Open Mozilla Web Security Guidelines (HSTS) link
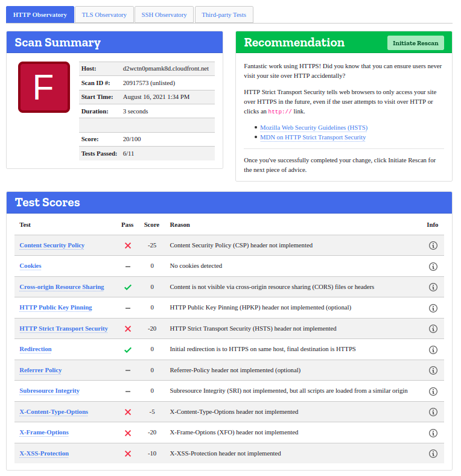461x476 pixels. 314,127
